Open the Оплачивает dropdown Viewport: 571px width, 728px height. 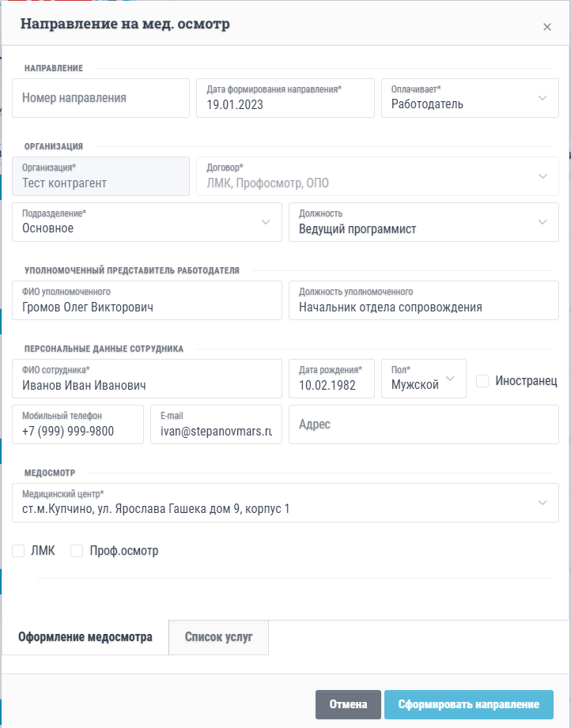470,98
